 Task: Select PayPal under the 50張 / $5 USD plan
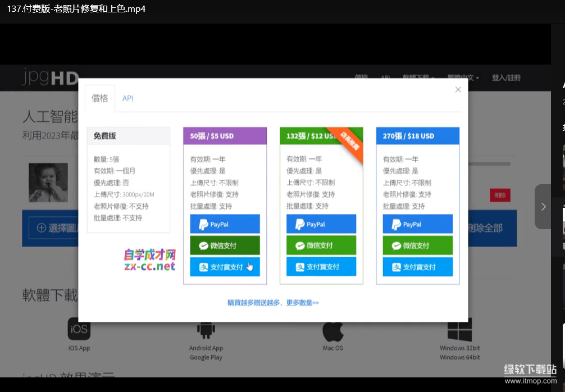pyautogui.click(x=225, y=224)
